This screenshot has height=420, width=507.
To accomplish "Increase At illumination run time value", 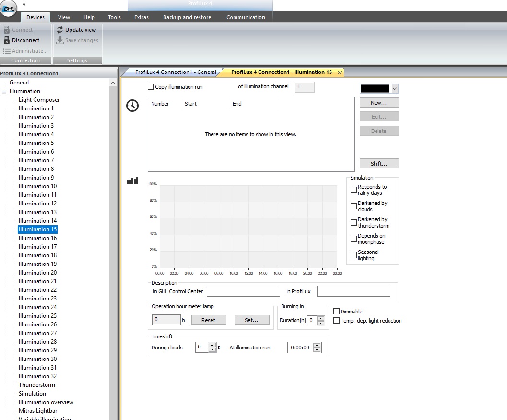I will pyautogui.click(x=317, y=345).
